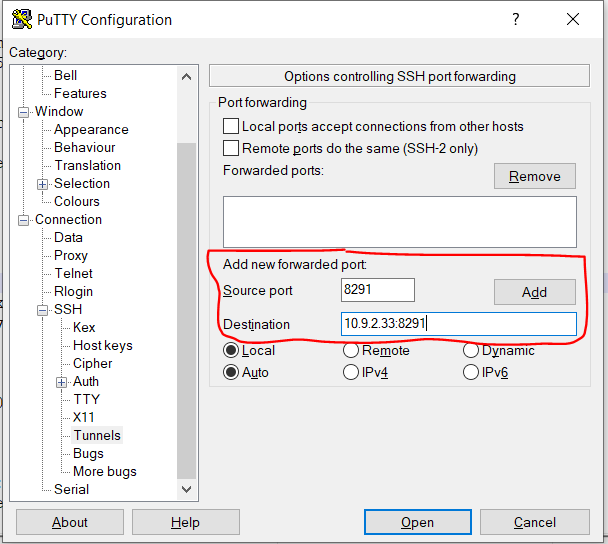608x544 pixels.
Task: Open the Data settings
Action: 68,237
